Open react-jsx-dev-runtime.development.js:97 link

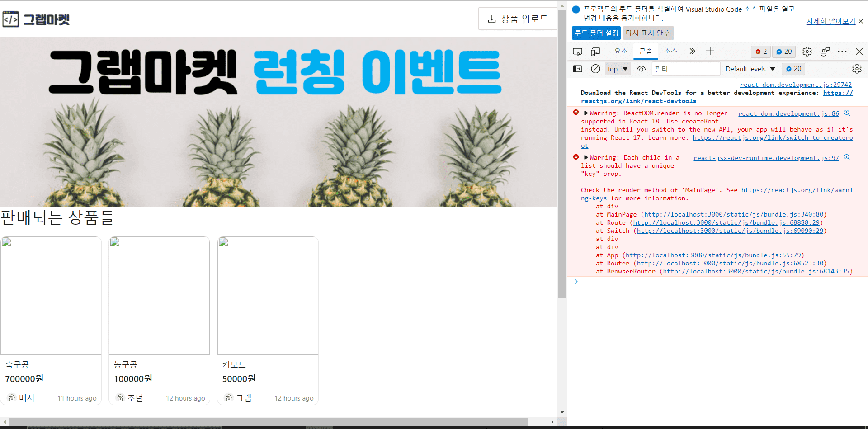(x=766, y=158)
